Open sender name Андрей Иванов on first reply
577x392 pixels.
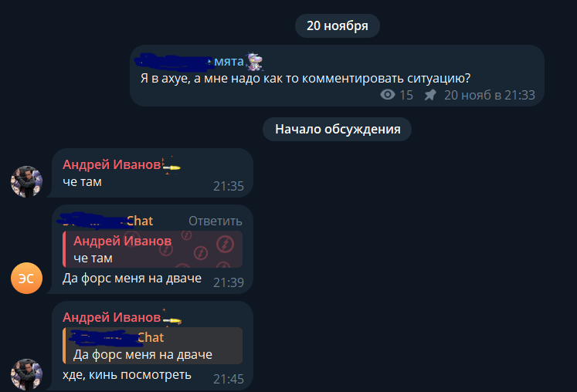tap(112, 164)
